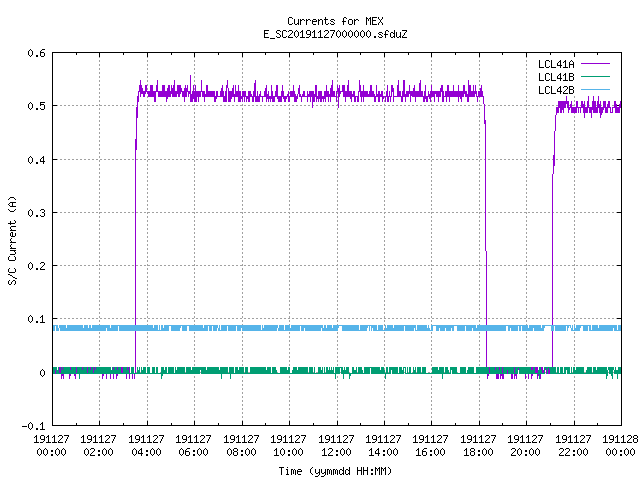Click the 0.2 y-axis tick label

pyautogui.click(x=36, y=266)
